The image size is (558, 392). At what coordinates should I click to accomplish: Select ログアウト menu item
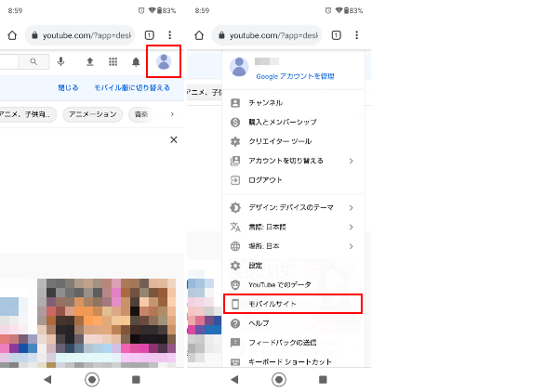[x=293, y=180]
